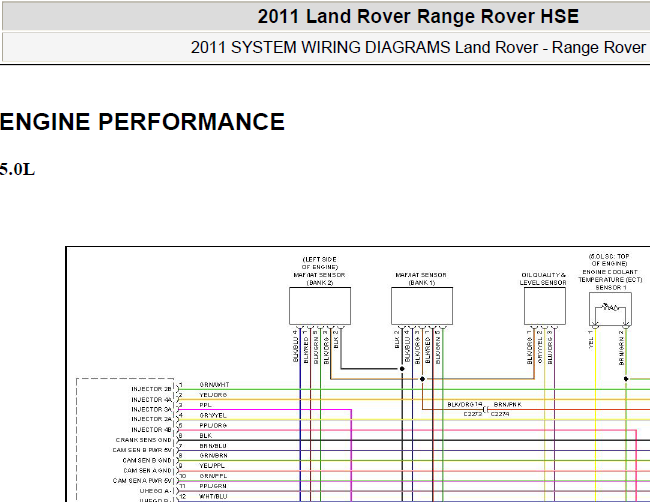Click the 'CAM SEN B PWR 5V' label
650x502 pixels.
(x=142, y=450)
